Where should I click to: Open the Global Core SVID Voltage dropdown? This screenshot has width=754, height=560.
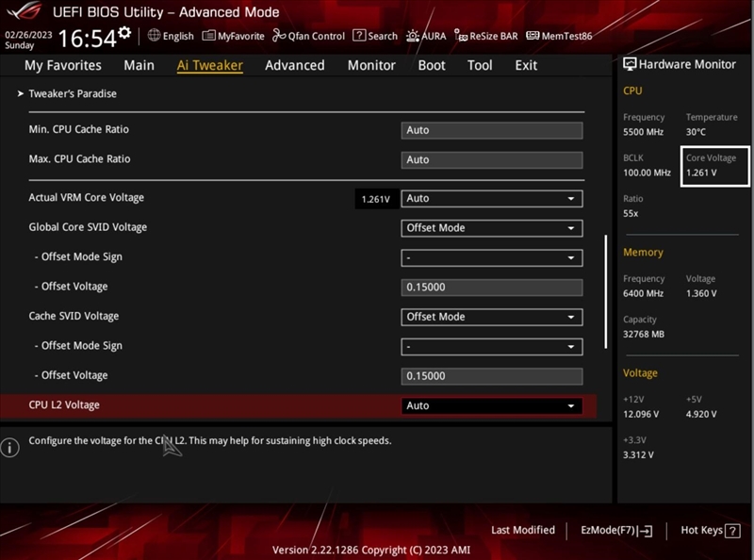[491, 228]
